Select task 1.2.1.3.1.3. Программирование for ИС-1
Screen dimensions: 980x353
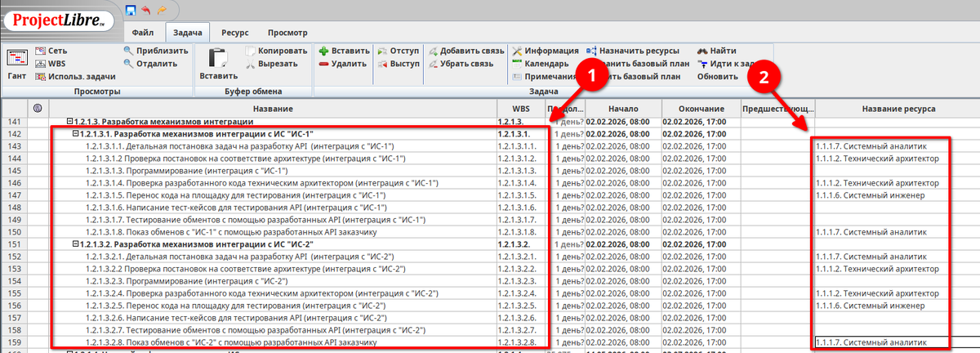tap(186, 171)
